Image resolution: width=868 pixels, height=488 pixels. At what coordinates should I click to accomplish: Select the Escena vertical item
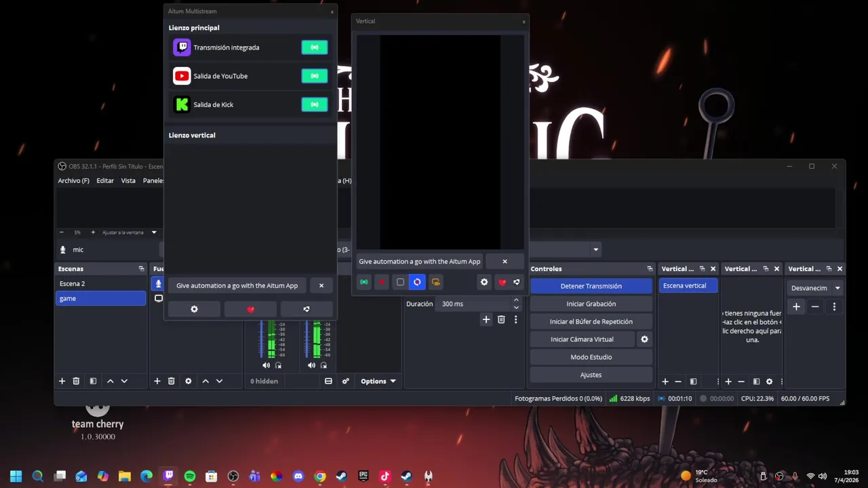(x=688, y=285)
